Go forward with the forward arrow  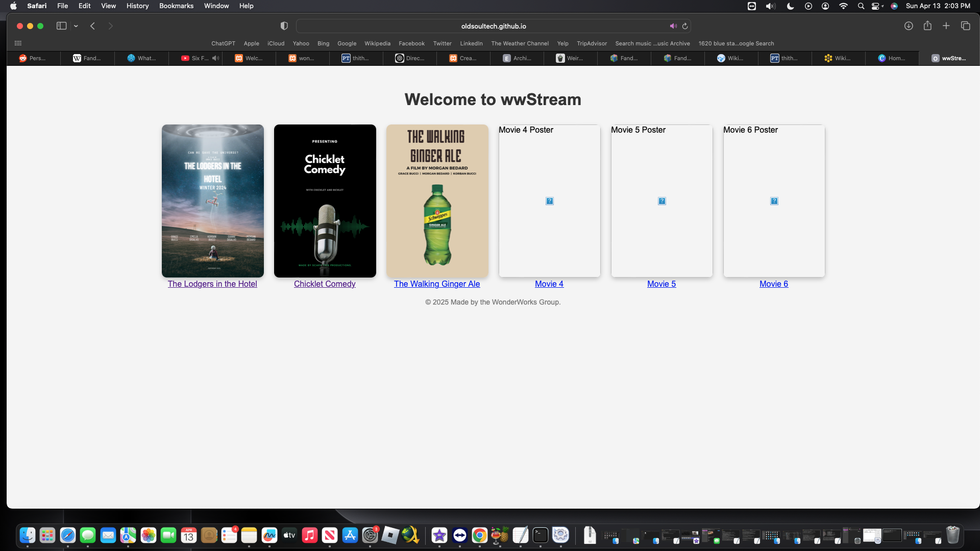coord(110,26)
